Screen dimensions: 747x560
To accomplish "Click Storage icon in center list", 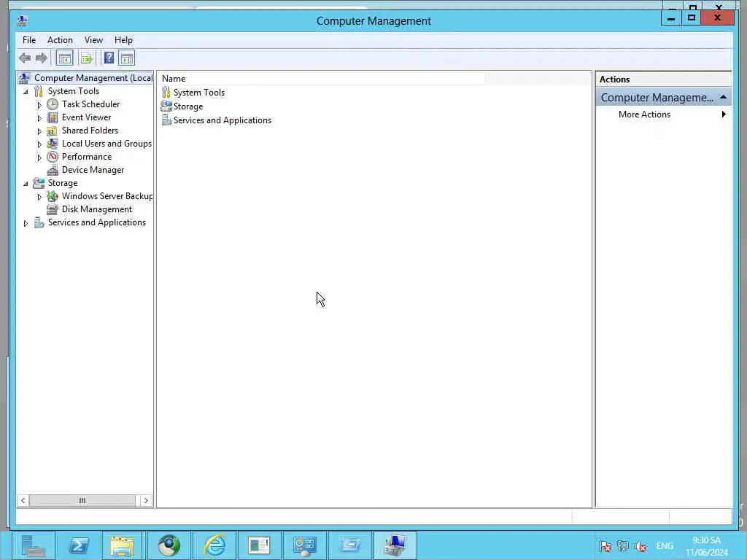I will click(x=166, y=106).
